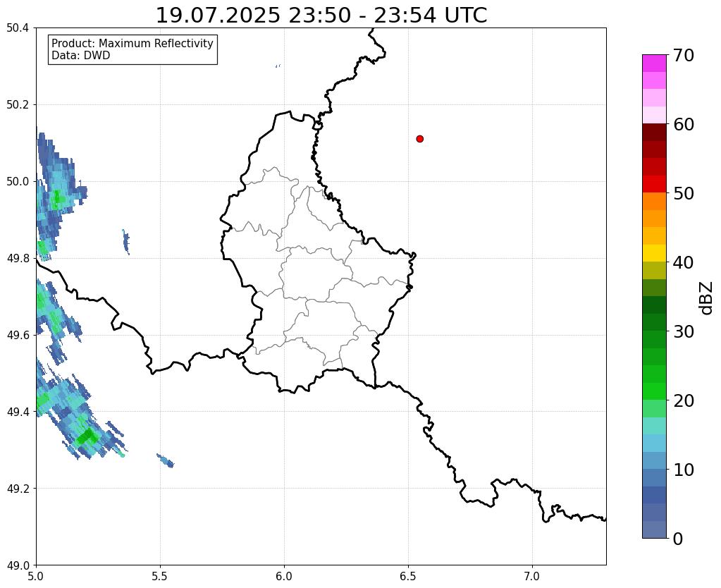Click the 60 tick on the colorbar
The width and height of the screenshot is (721, 588).
pos(684,124)
